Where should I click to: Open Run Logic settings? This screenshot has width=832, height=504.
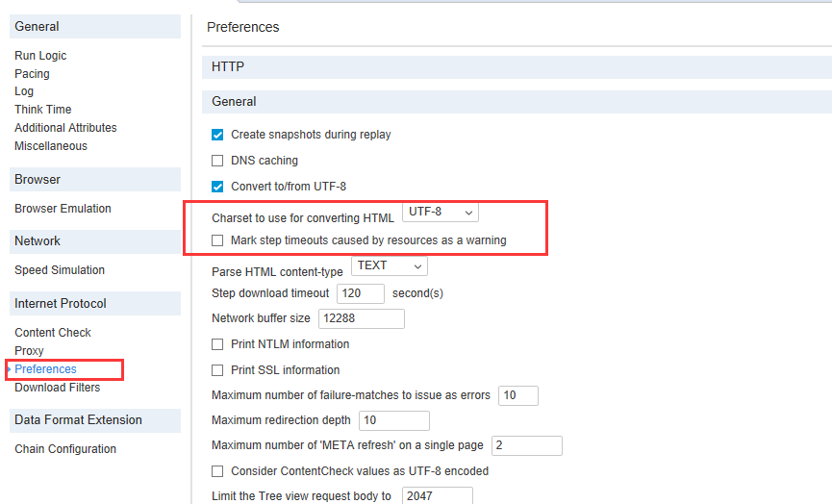click(40, 56)
